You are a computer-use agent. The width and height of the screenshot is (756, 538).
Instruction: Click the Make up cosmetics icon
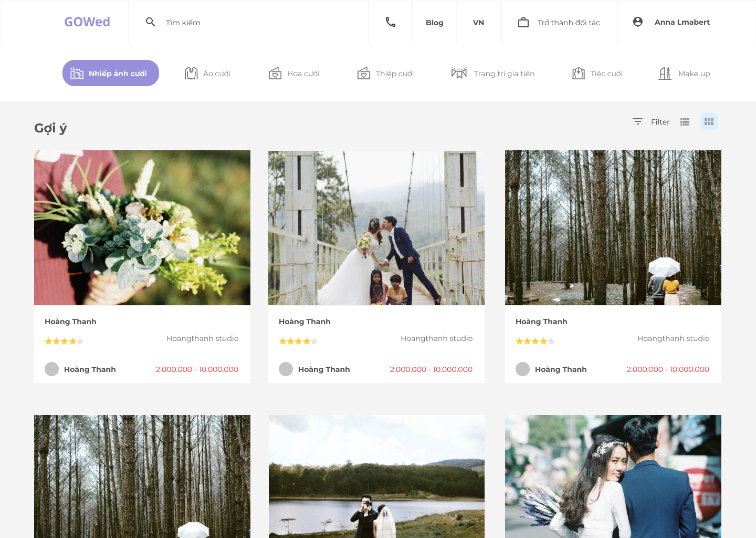[665, 73]
